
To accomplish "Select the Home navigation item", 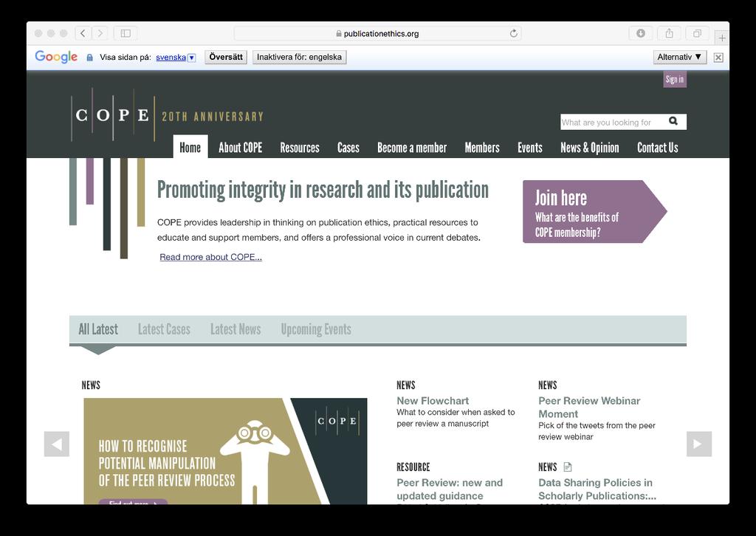I will [x=190, y=146].
